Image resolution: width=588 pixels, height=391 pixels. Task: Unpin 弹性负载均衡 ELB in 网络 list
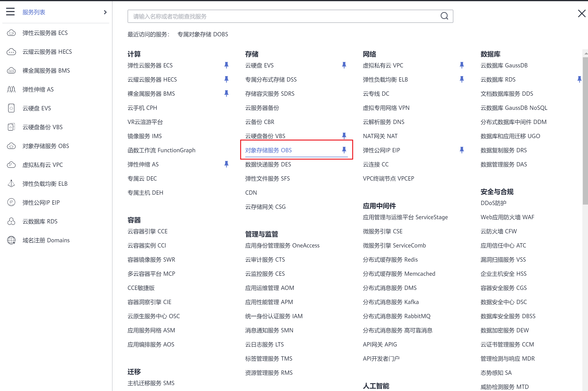[x=462, y=80]
